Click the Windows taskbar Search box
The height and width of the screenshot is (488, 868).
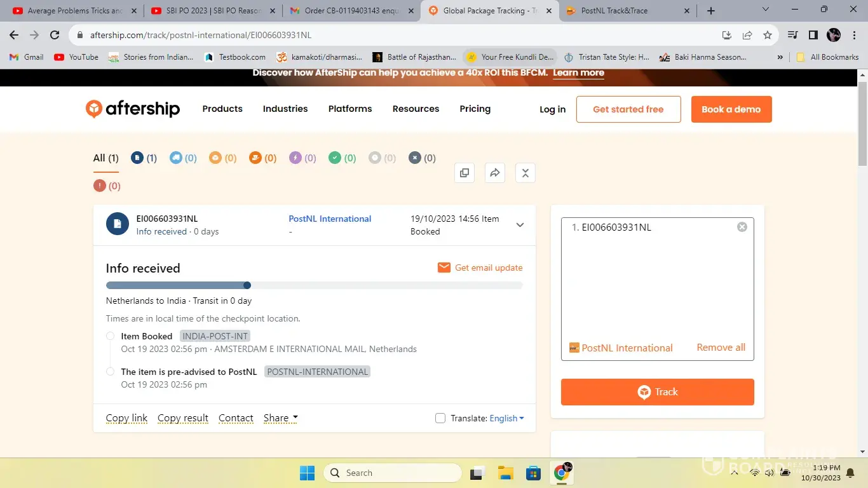tap(393, 473)
